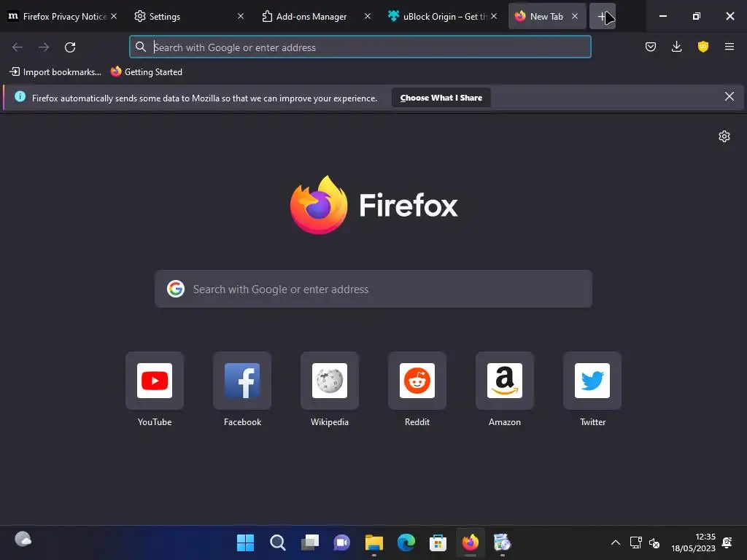Open the Downloads panel
Viewport: 747px width, 560px height.
click(676, 47)
